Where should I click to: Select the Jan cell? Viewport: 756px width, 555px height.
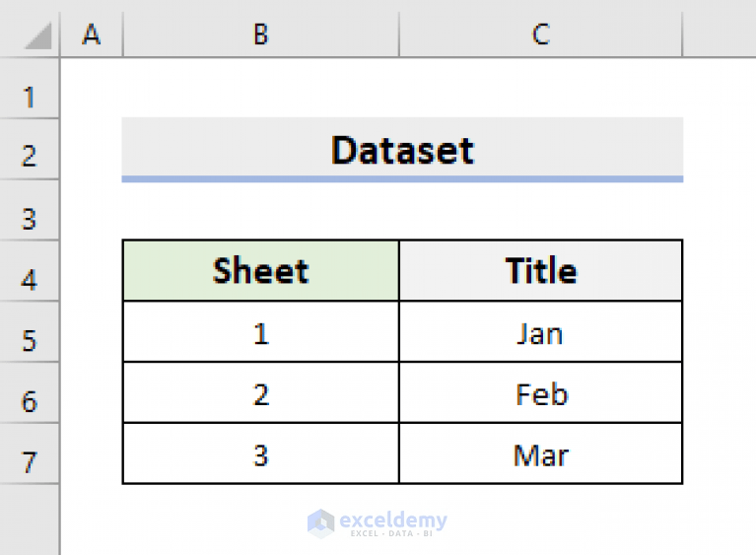tap(540, 333)
